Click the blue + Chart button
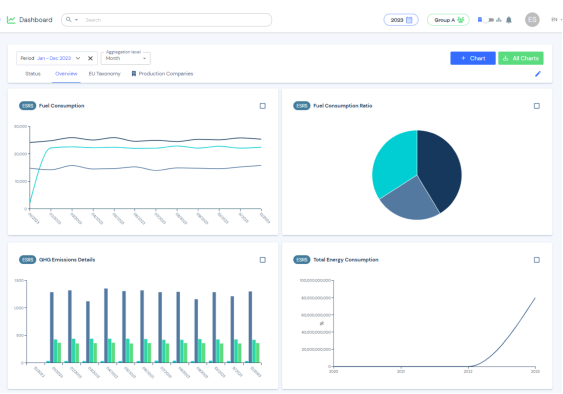Screen dimensions: 563x394 473,58
